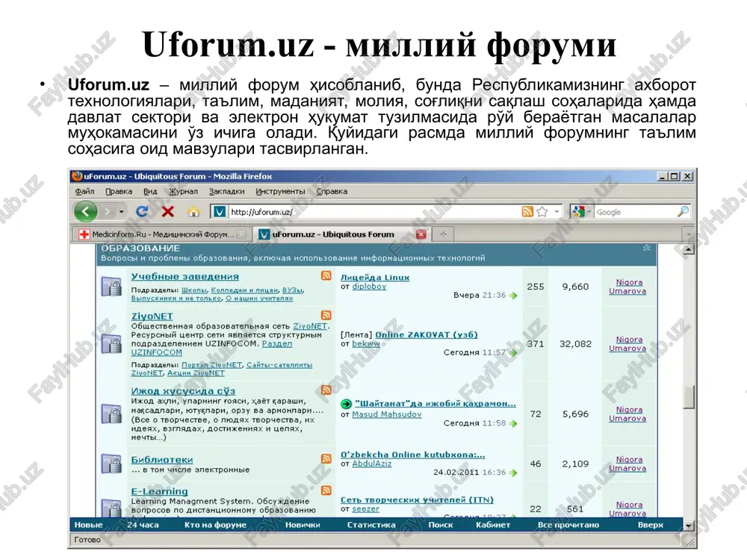Go to last post arrow at Сегодня 11:57
The image size is (747, 560).
[513, 353]
